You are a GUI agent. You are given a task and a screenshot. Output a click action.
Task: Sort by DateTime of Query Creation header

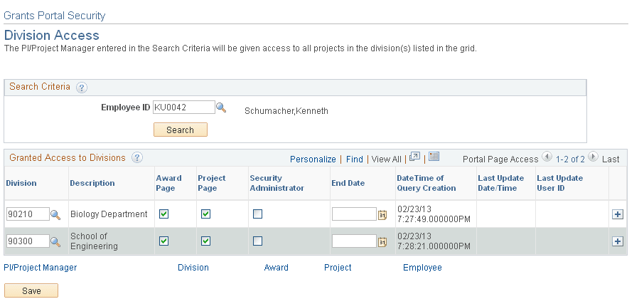click(x=426, y=183)
